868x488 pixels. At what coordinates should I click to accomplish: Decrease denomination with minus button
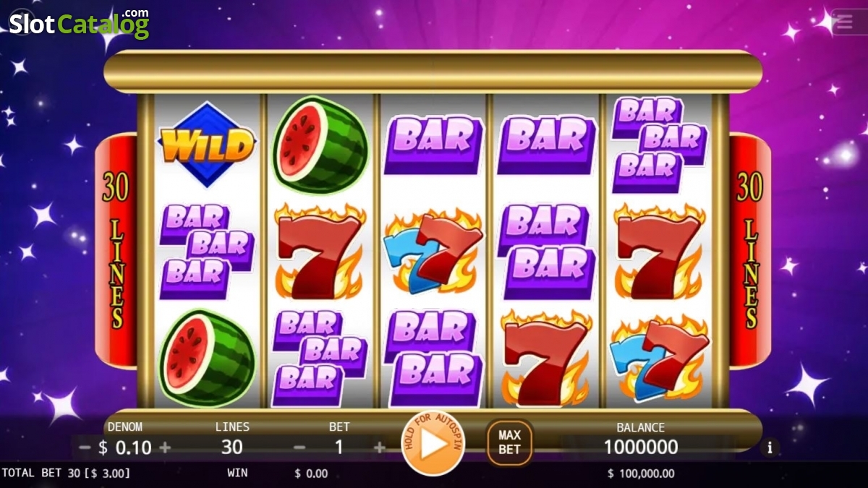pos(85,448)
